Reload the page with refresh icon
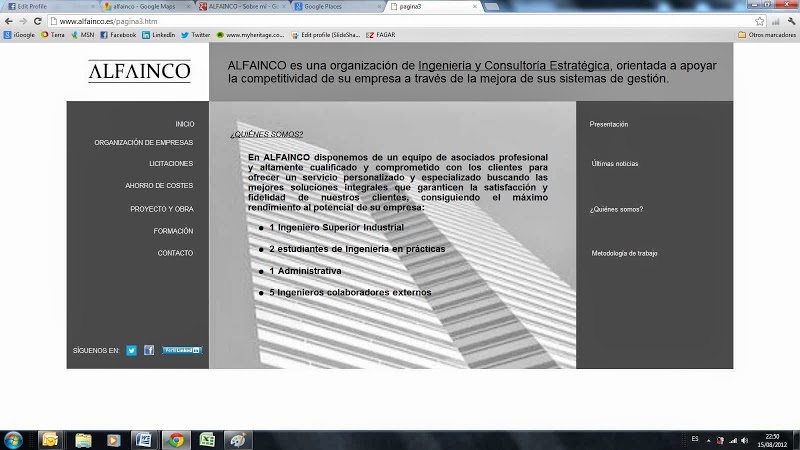 click(x=37, y=21)
